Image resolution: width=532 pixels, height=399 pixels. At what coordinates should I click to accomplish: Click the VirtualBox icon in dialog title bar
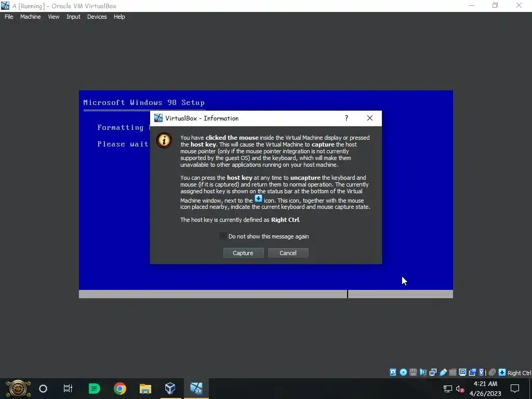(x=158, y=118)
